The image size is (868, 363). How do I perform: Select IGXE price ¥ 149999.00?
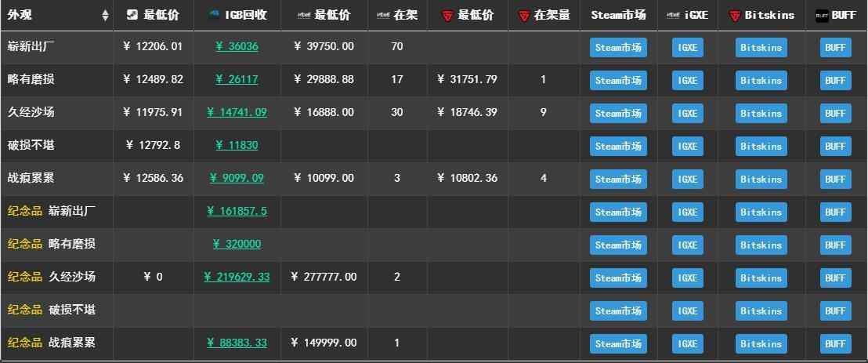(324, 343)
